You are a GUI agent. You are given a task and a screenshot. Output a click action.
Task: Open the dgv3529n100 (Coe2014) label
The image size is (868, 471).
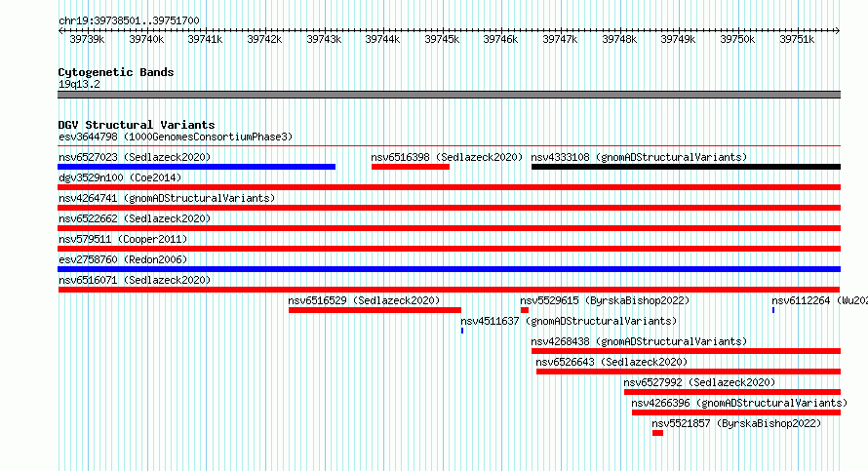(x=120, y=177)
